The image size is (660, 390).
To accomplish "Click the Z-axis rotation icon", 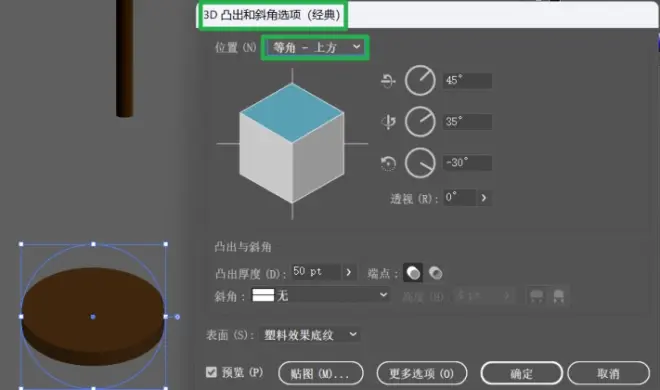I will [x=388, y=163].
